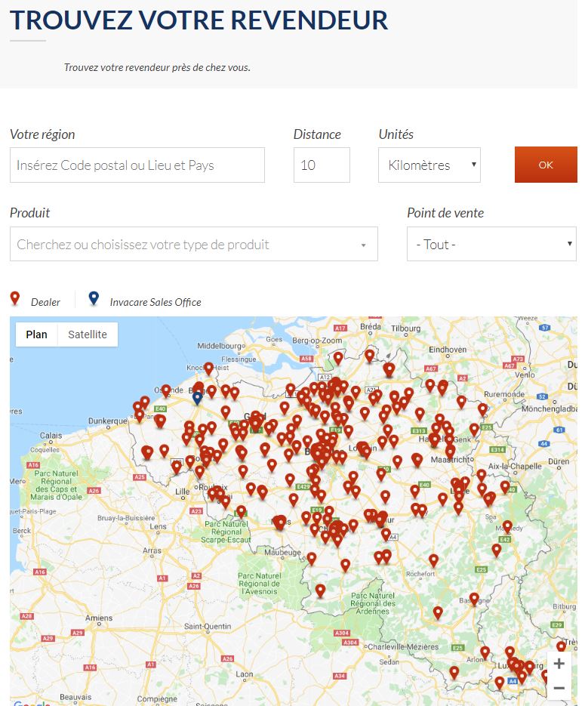Screen dimensions: 588x706
Task: Zoom in on the map
Action: pyautogui.click(x=559, y=664)
